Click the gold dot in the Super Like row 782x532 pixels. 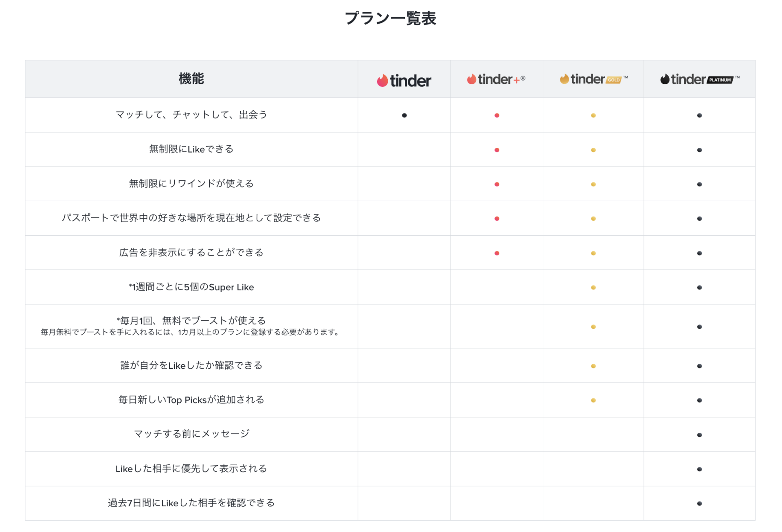pos(593,287)
